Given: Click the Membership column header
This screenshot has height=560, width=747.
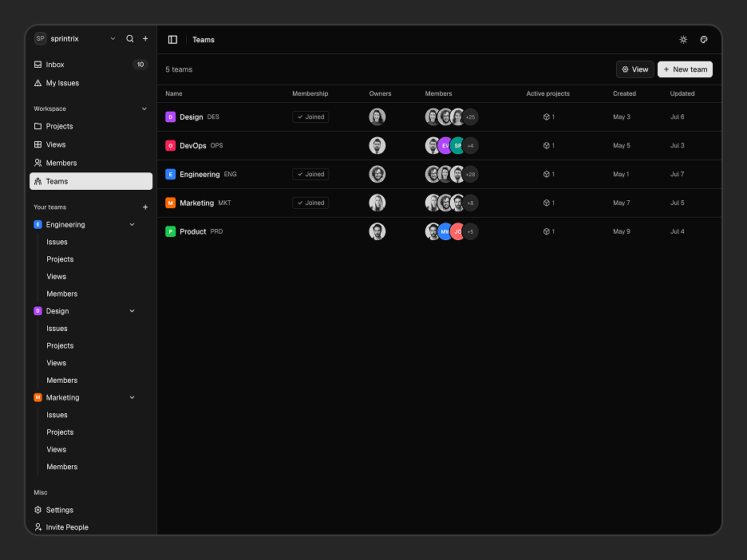Looking at the screenshot, I should click(310, 94).
